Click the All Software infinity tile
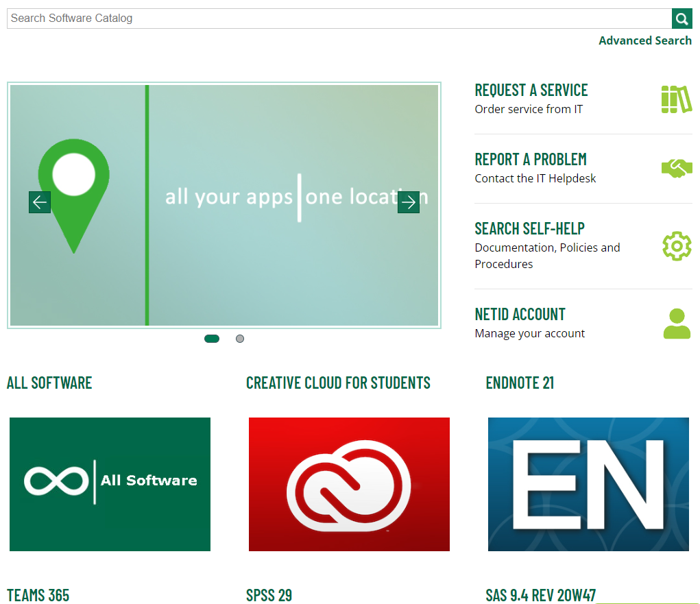 (110, 484)
